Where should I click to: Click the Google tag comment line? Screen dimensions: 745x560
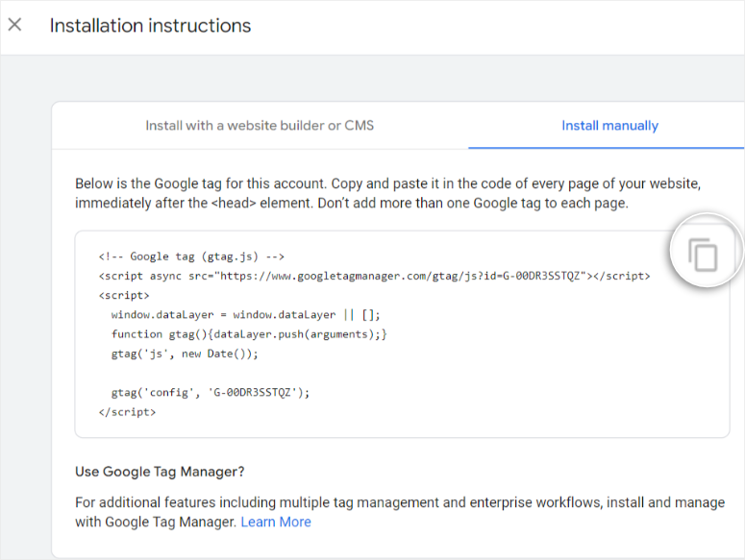point(191,256)
